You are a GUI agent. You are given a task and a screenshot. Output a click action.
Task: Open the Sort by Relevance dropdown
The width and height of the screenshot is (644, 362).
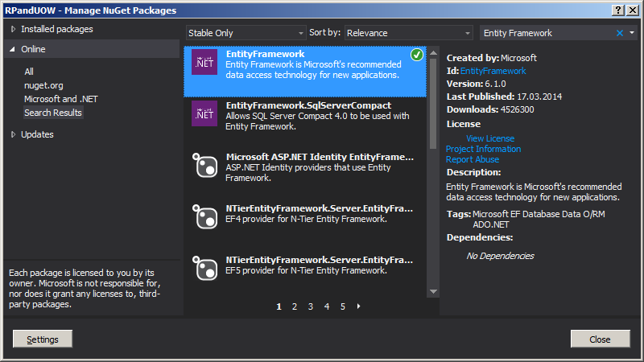coord(408,33)
